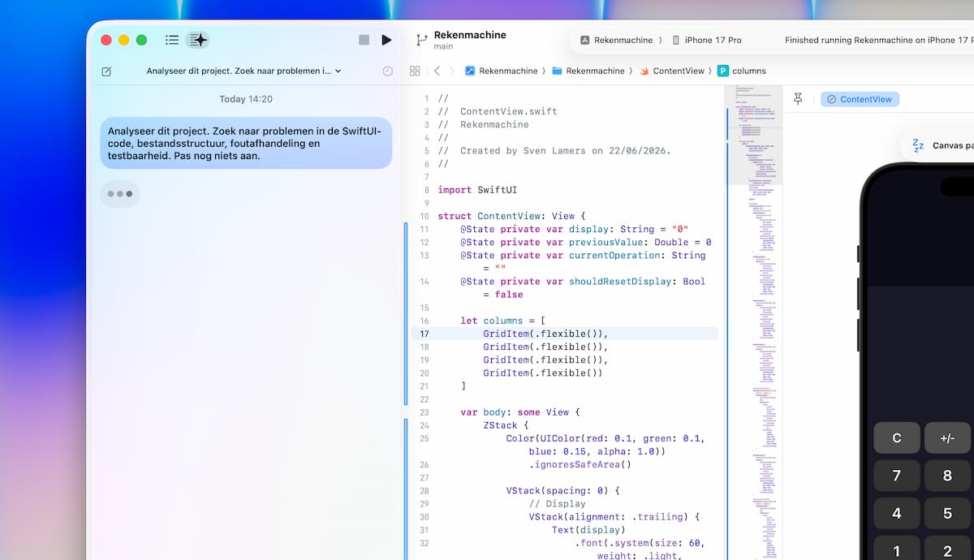Tap the 7 key in preview
Screen dimensions: 974x560
coord(897,476)
